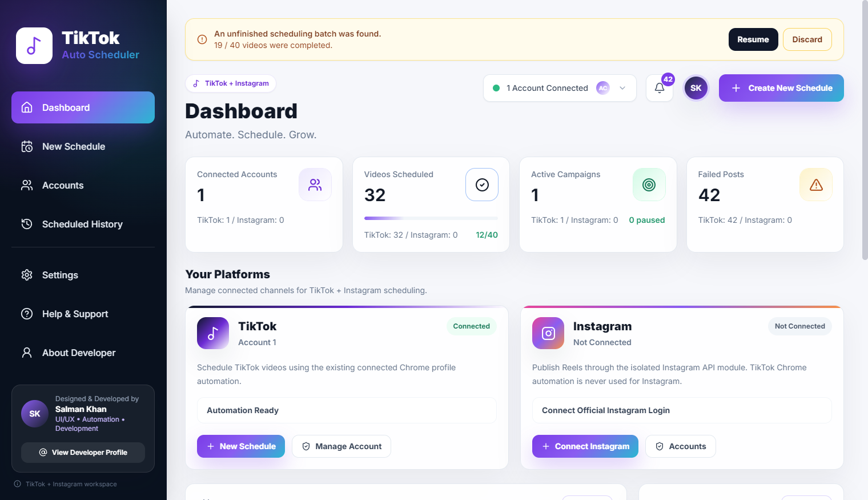Click the Videos Scheduled checkmark icon
This screenshot has width=868, height=500.
coord(482,185)
